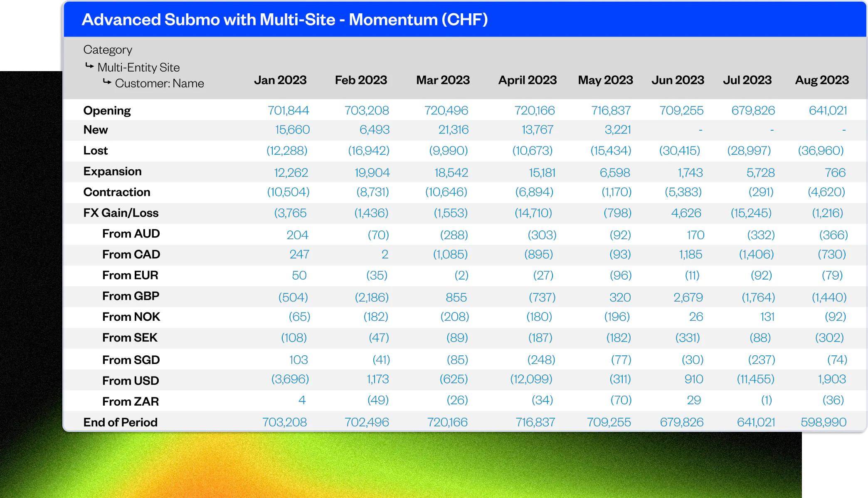This screenshot has width=868, height=498.
Task: Click the Customer: Name label
Action: click(x=160, y=83)
